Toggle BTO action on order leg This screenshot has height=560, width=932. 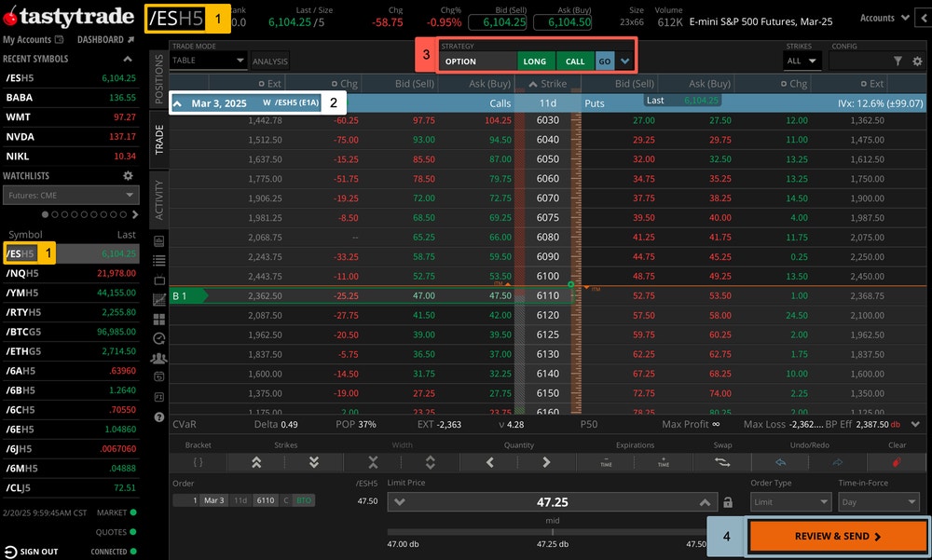coord(304,500)
